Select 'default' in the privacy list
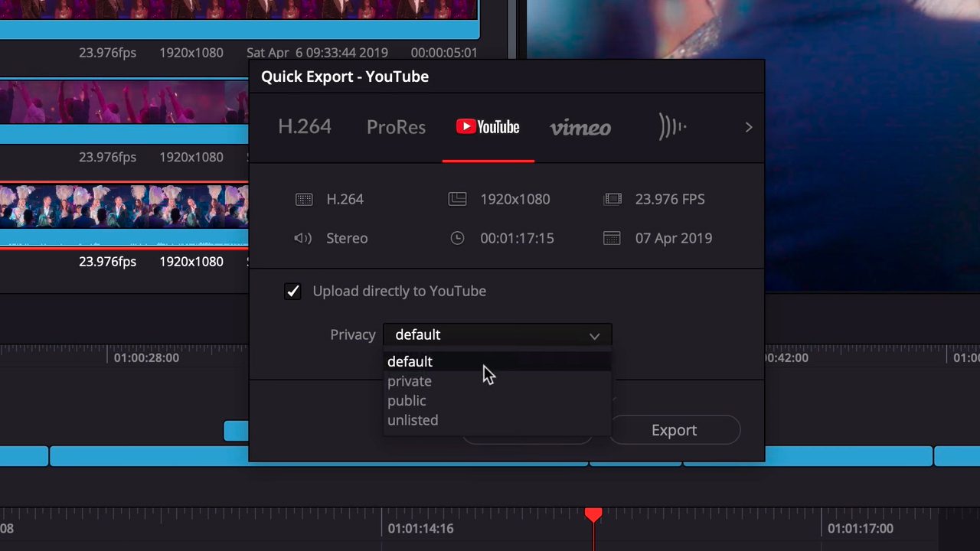 410,362
